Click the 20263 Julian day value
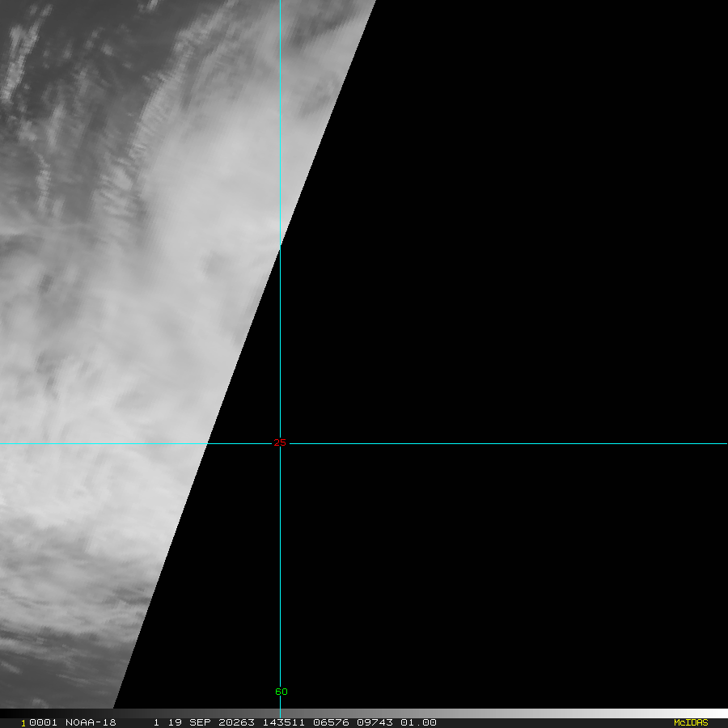This screenshot has width=728, height=728. (237, 722)
